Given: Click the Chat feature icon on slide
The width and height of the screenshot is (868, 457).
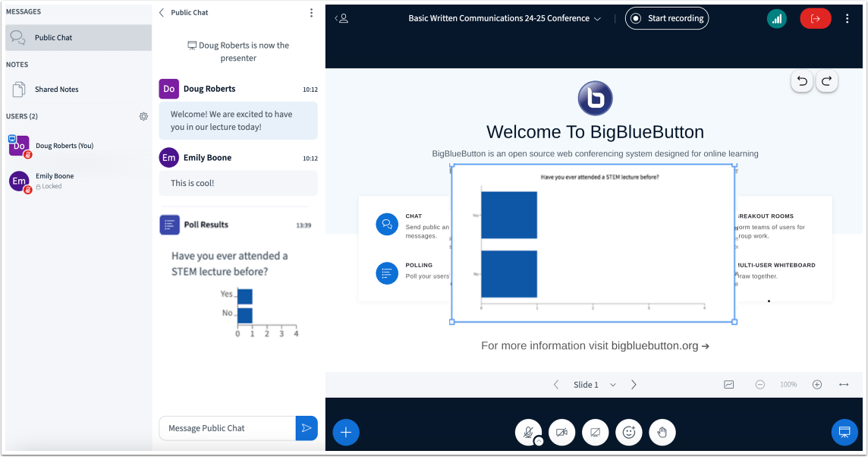Looking at the screenshot, I should point(387,225).
